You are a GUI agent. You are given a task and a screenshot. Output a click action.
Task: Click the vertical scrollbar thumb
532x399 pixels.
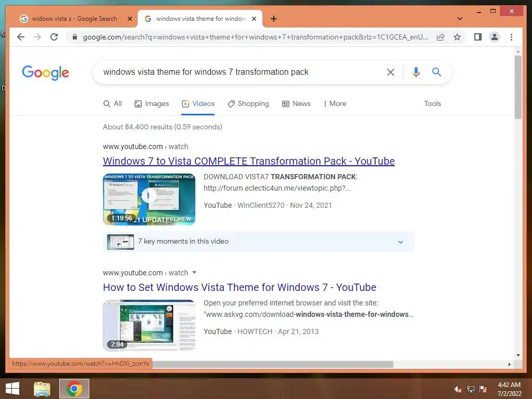518,87
